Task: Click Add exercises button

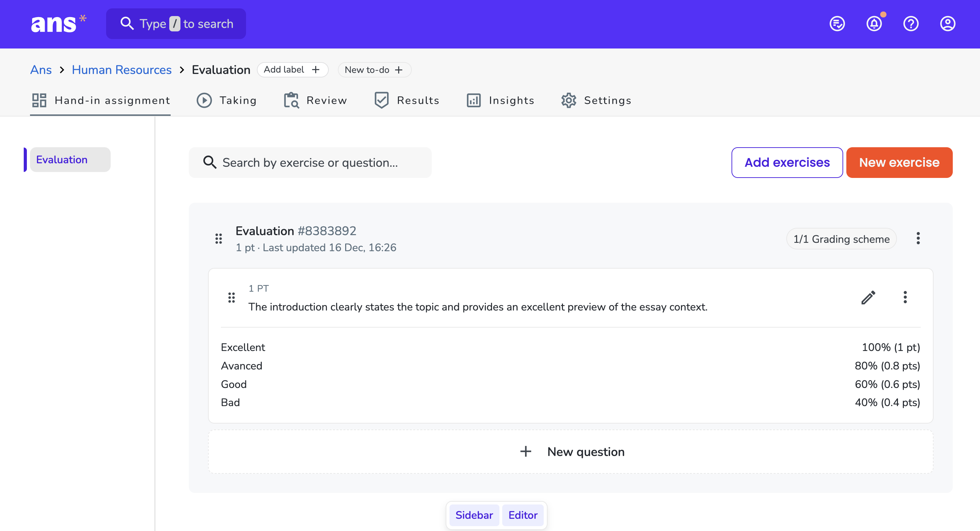Action: 787,163
